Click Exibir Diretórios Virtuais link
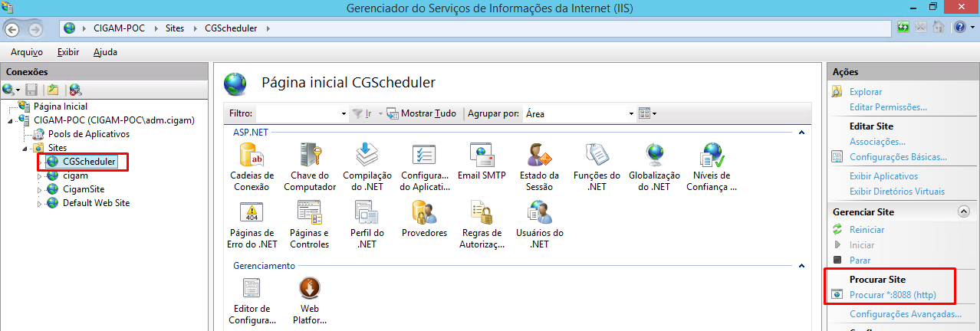 pos(897,192)
